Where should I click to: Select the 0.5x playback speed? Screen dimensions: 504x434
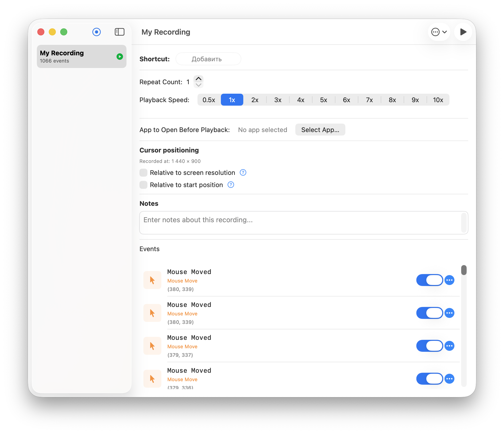[x=209, y=100]
